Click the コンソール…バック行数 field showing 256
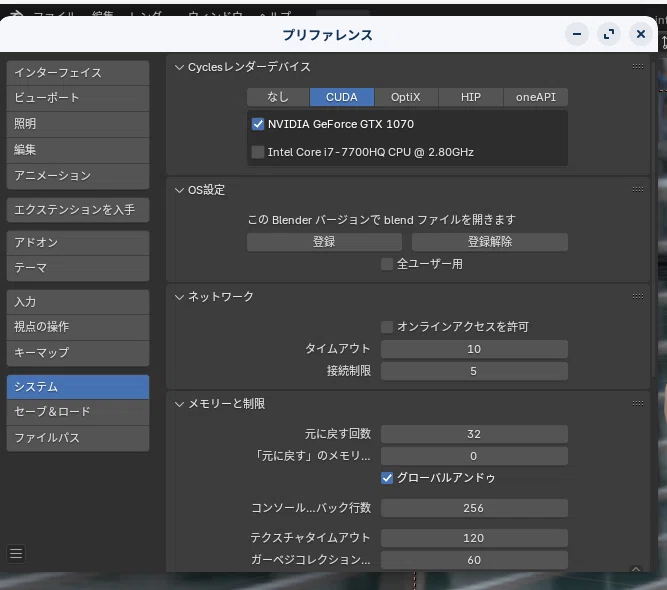667x590 pixels. pos(474,508)
